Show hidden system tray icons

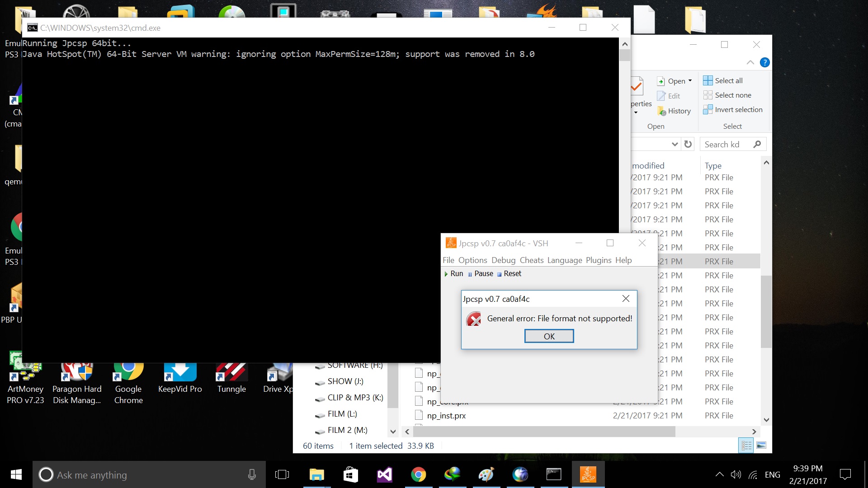click(x=719, y=474)
